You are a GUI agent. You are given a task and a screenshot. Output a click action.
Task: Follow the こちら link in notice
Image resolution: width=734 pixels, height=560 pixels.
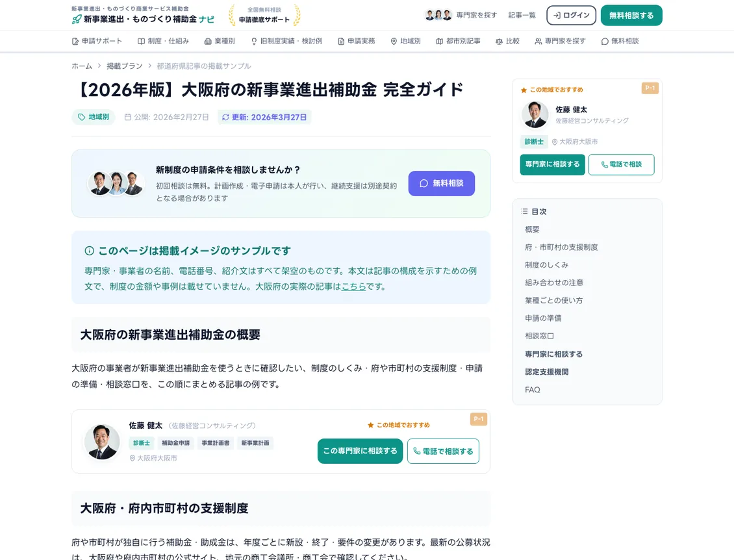pyautogui.click(x=353, y=286)
